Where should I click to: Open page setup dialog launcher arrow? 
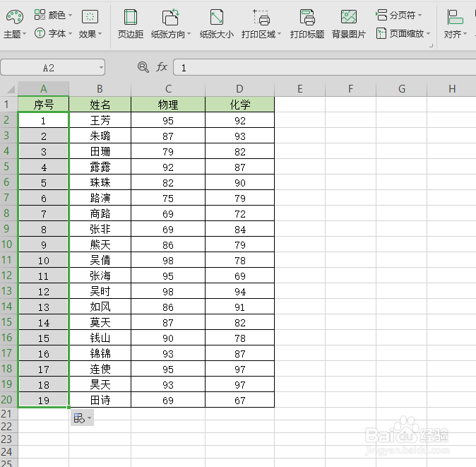click(431, 46)
